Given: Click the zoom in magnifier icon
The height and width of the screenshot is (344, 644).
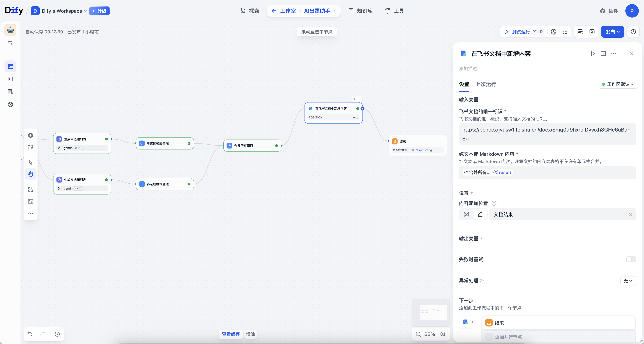Looking at the screenshot, I should pyautogui.click(x=443, y=334).
